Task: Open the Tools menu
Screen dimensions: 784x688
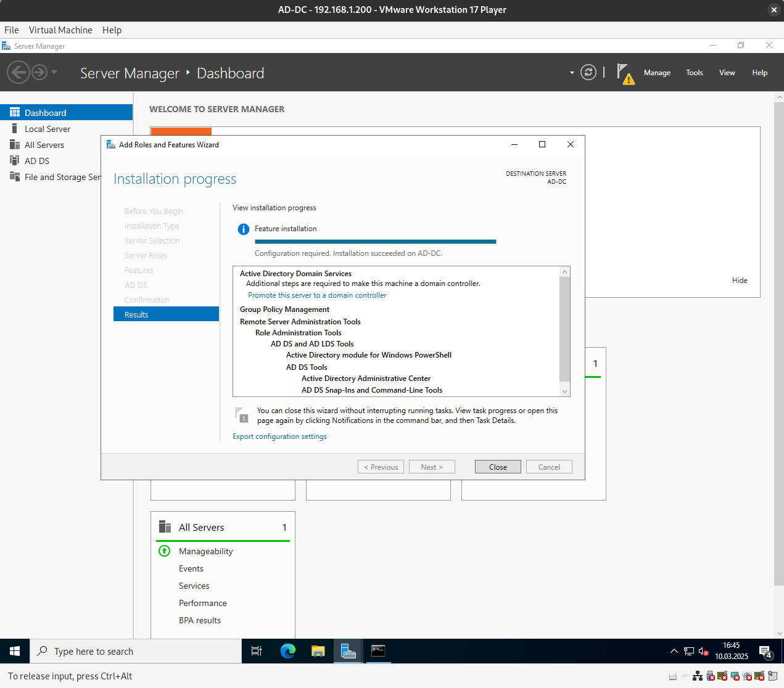Action: (x=694, y=73)
